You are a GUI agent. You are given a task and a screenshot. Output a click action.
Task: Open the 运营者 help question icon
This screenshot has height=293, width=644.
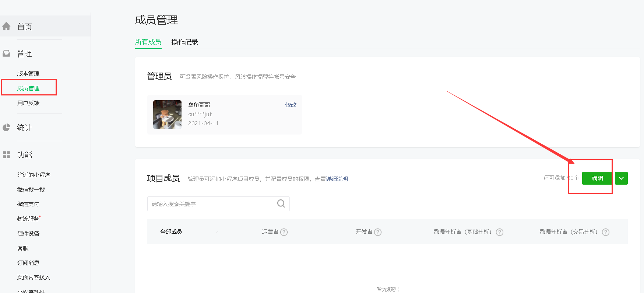tap(284, 232)
